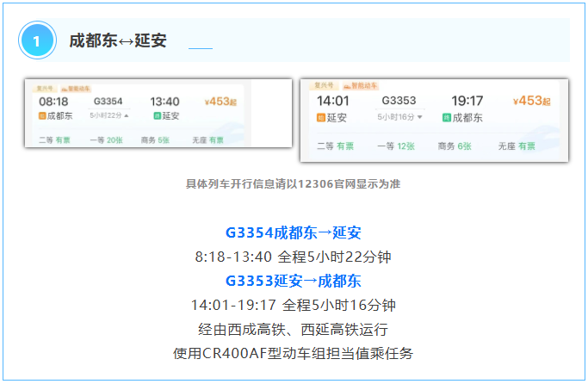Select 二等 有票 on G3354 card
This screenshot has height=384, width=588.
coord(54,139)
